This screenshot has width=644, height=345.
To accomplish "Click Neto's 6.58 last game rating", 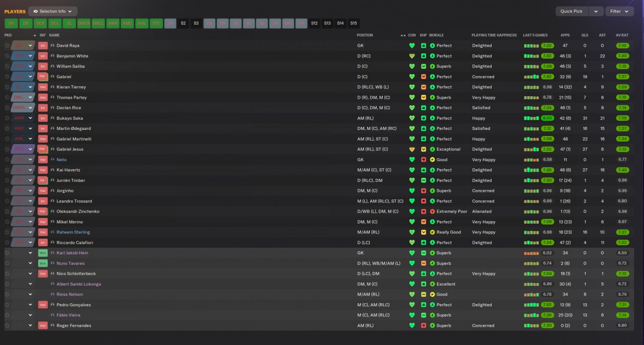I will (x=547, y=160).
